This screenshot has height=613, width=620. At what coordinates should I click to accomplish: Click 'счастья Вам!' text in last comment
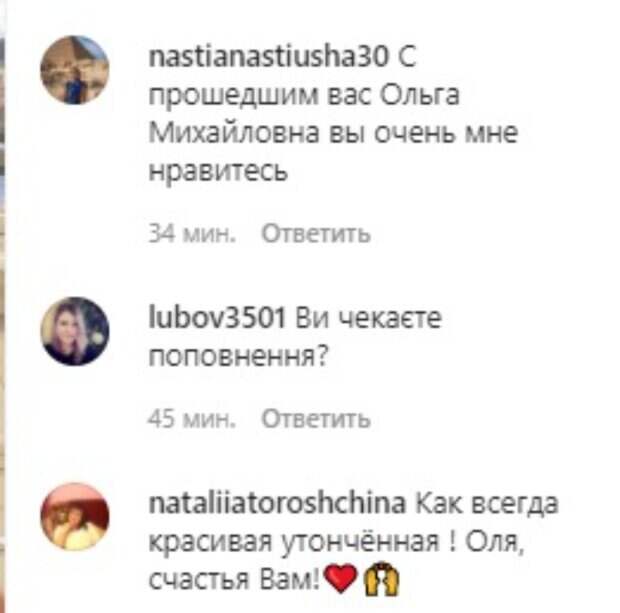coord(234,580)
